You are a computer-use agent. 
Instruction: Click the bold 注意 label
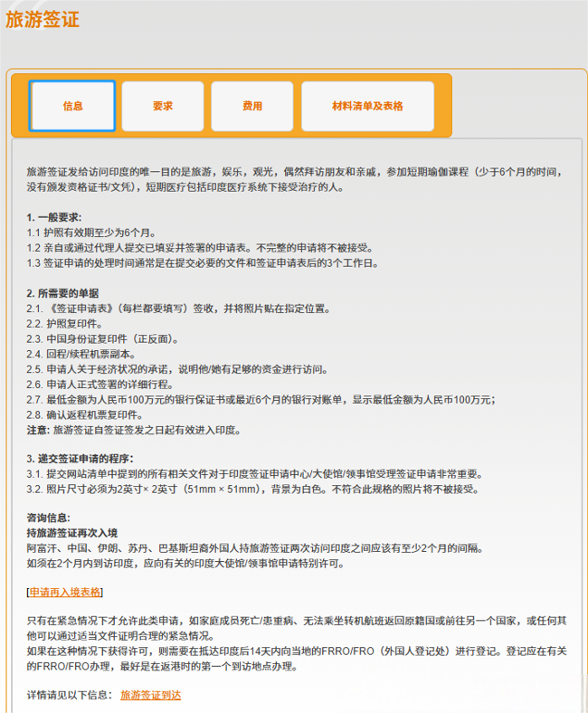click(x=38, y=430)
